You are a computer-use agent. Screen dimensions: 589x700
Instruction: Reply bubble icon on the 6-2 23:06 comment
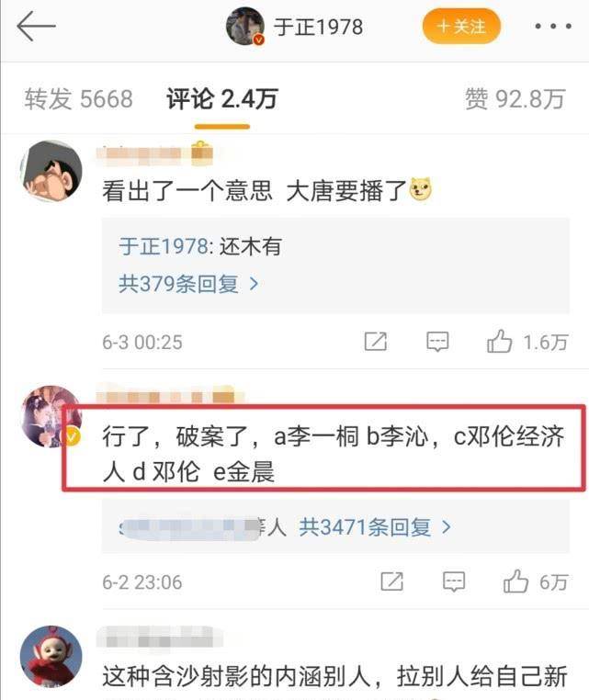454,581
